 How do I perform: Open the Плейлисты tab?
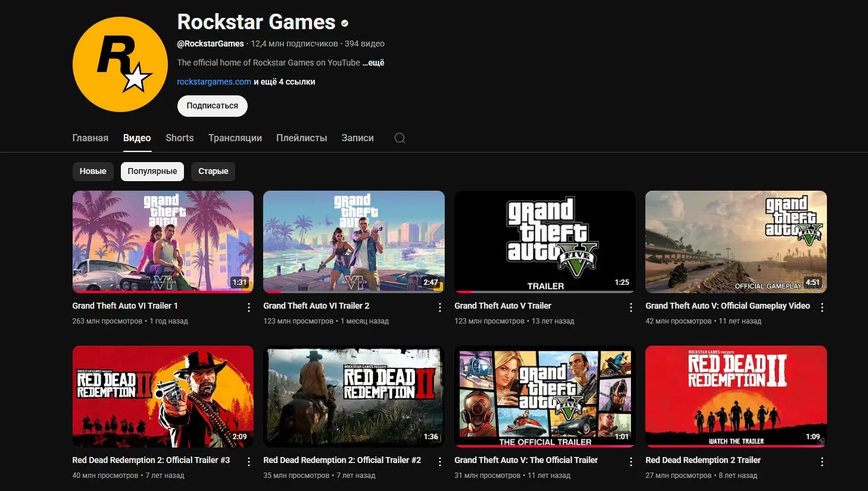click(x=301, y=138)
